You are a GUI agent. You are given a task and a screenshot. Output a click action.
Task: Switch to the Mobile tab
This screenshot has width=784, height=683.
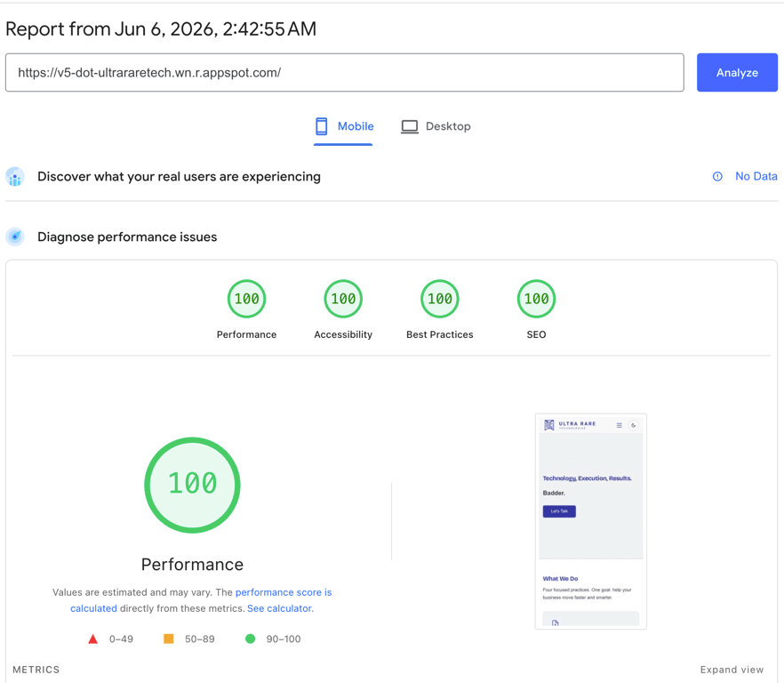coord(343,126)
